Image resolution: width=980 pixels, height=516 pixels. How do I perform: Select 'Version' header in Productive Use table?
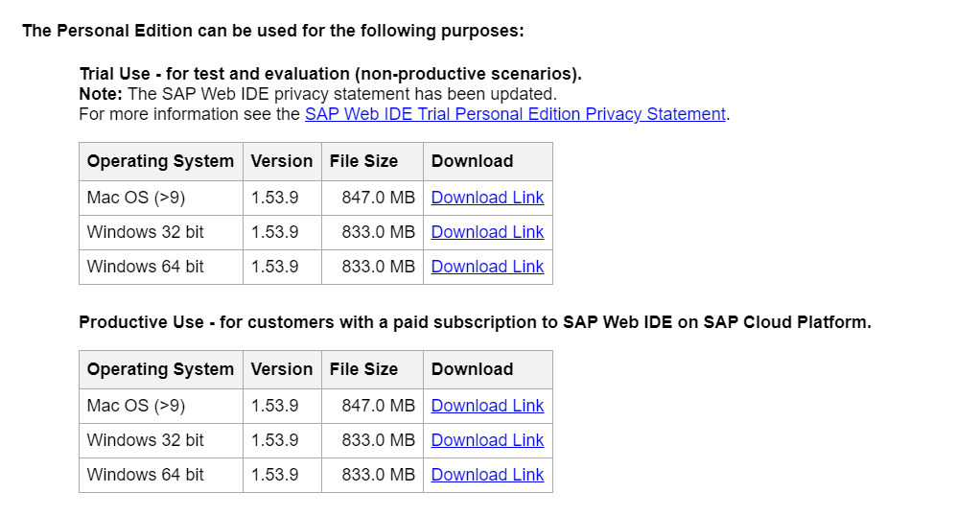click(282, 369)
